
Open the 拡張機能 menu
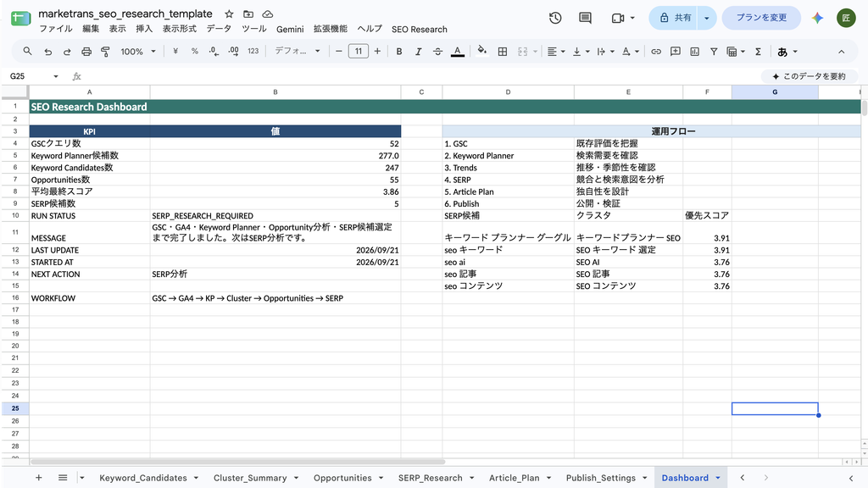(x=331, y=29)
